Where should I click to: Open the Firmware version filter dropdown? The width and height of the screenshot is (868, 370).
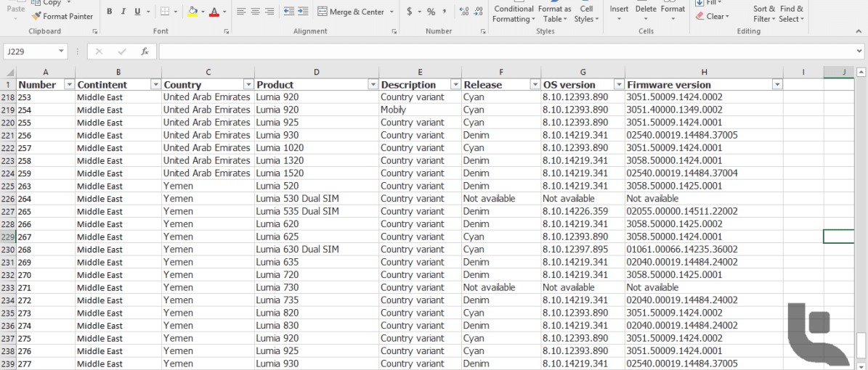click(777, 85)
